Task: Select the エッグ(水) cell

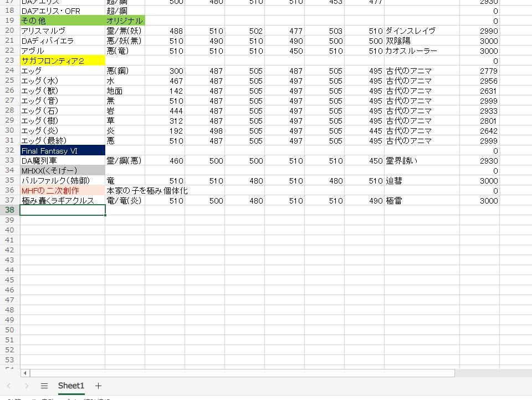Action: [x=63, y=80]
